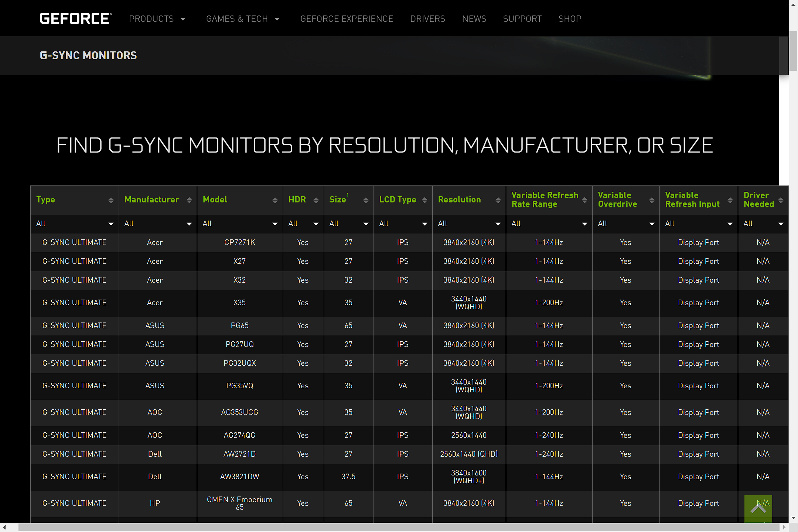Click the page vertical scrollbar thumb

point(793,51)
